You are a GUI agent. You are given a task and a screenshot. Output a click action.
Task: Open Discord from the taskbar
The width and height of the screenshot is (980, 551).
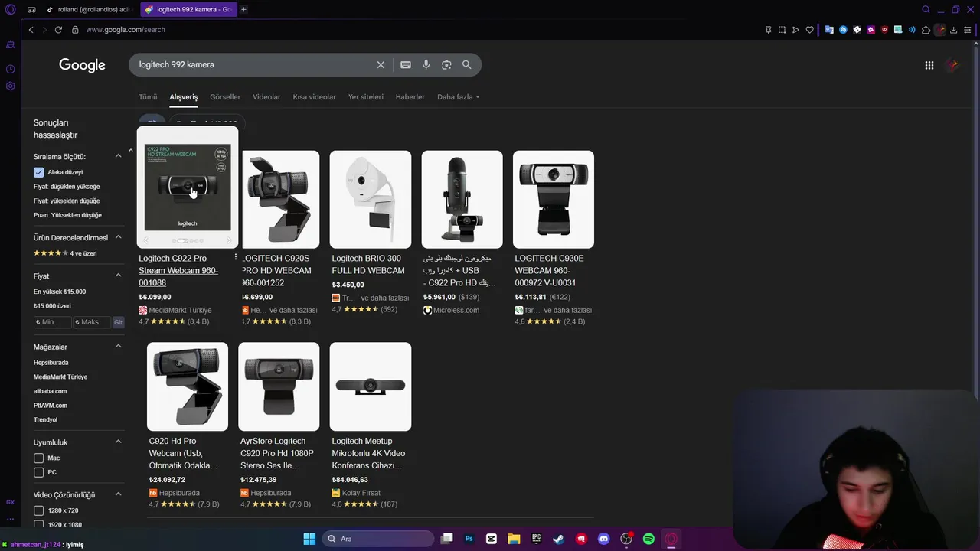(x=604, y=539)
